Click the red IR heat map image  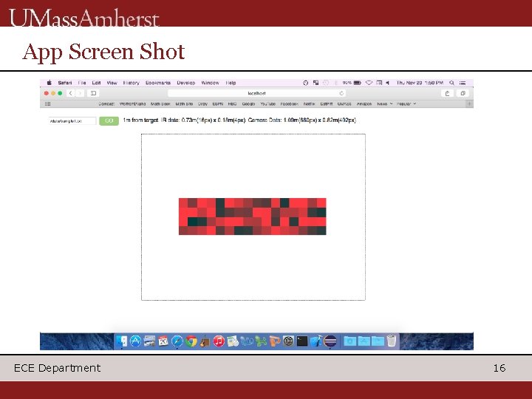point(253,216)
